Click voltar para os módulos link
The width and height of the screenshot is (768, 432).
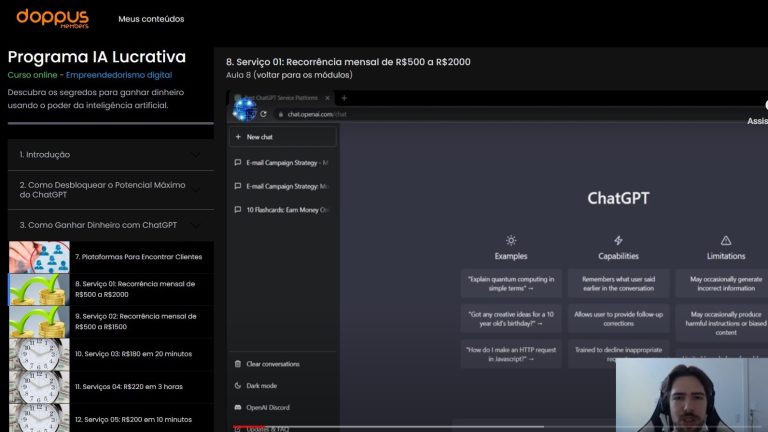[x=303, y=75]
